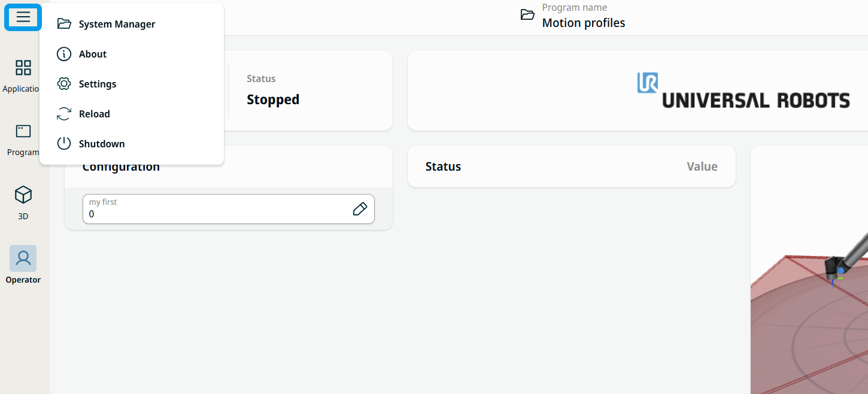Click the Stopped status text
868x394 pixels.
point(273,99)
